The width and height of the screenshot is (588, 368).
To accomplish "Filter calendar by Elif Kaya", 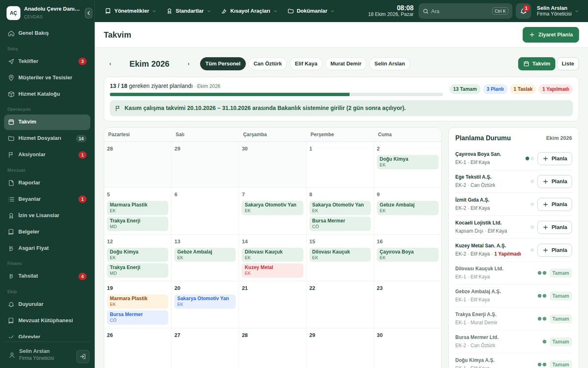I will 306,64.
